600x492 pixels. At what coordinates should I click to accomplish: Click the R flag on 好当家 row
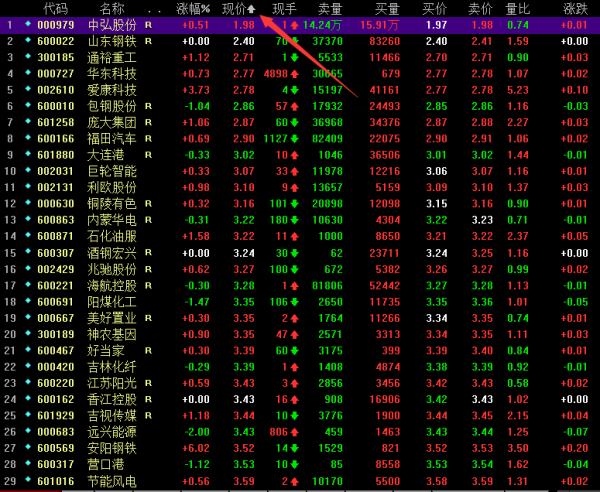pyautogui.click(x=148, y=351)
